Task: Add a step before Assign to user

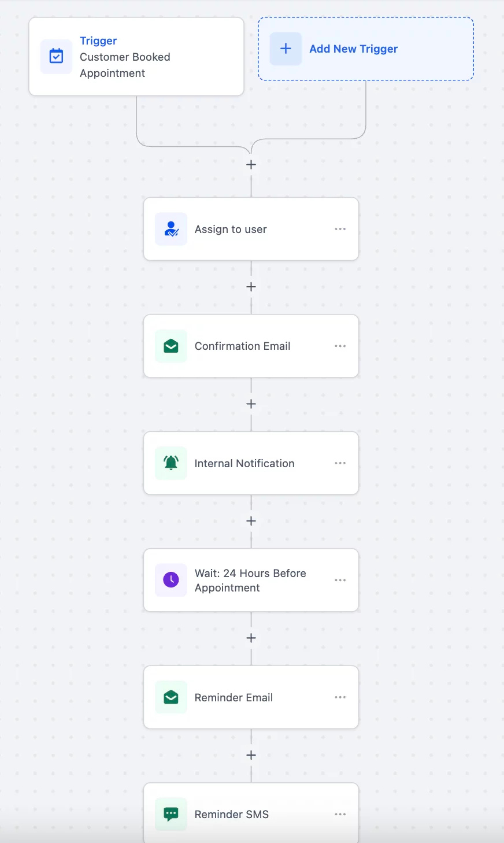Action: point(251,164)
